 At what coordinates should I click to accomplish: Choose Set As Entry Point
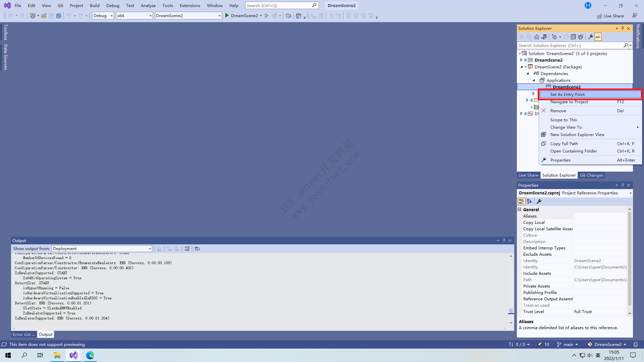590,95
